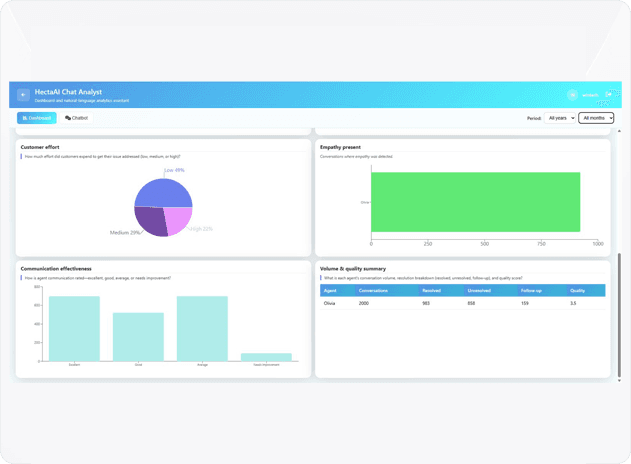This screenshot has width=631, height=464.
Task: Click the pink High pie slice
Action: pyautogui.click(x=177, y=219)
